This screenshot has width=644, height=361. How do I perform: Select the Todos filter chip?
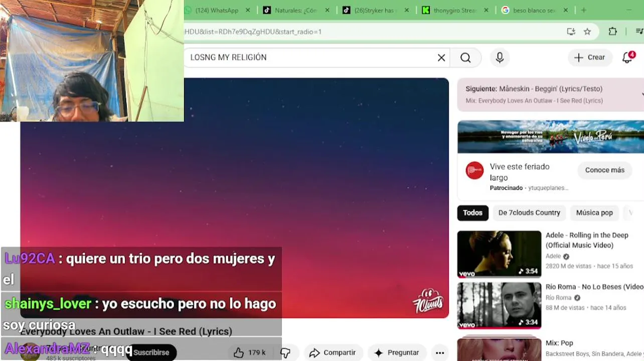point(472,213)
